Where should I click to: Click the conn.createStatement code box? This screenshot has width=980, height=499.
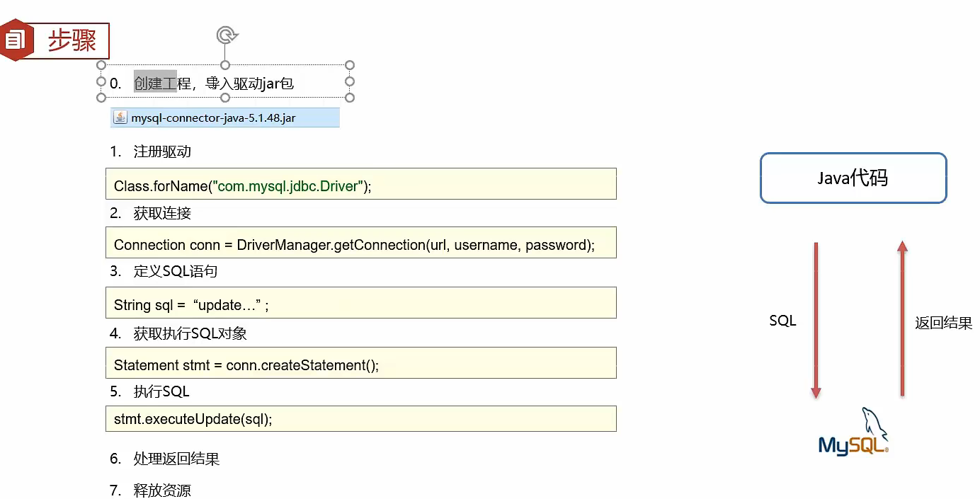(360, 363)
